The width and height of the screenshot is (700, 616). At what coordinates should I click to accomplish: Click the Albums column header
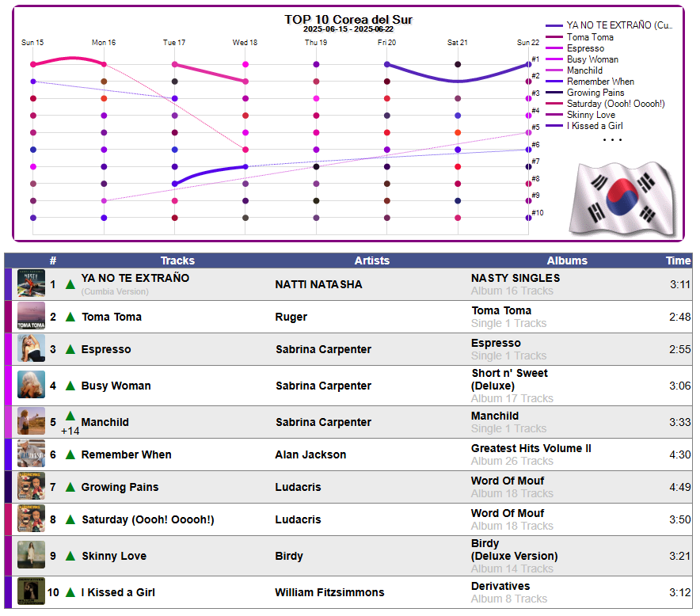click(567, 260)
